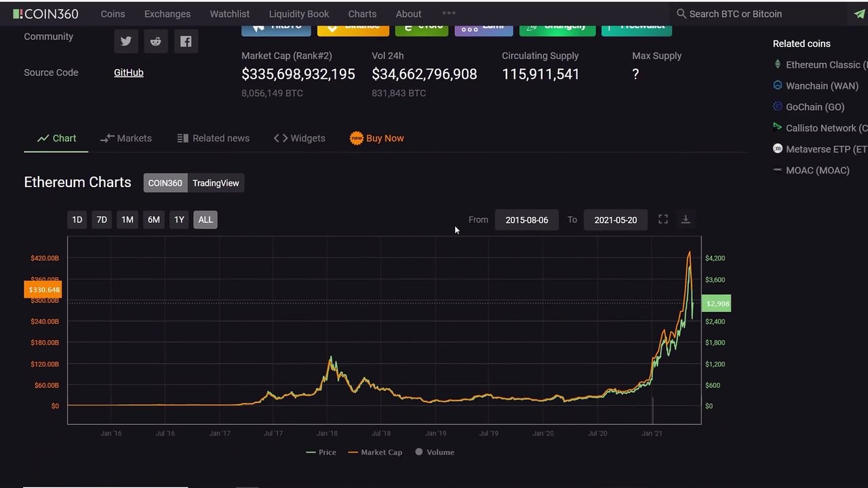Click the Metaverse ETP coin icon

point(778,148)
